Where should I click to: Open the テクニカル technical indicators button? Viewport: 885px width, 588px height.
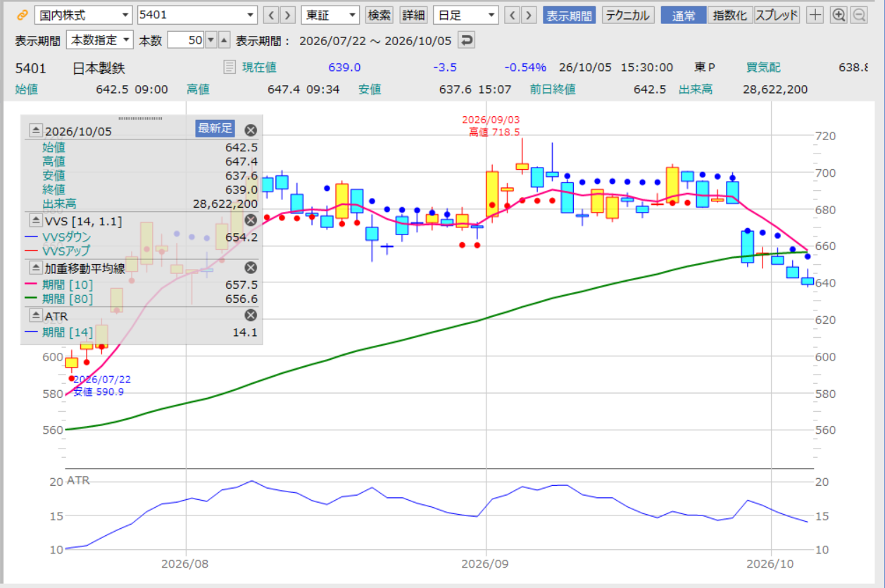[627, 15]
